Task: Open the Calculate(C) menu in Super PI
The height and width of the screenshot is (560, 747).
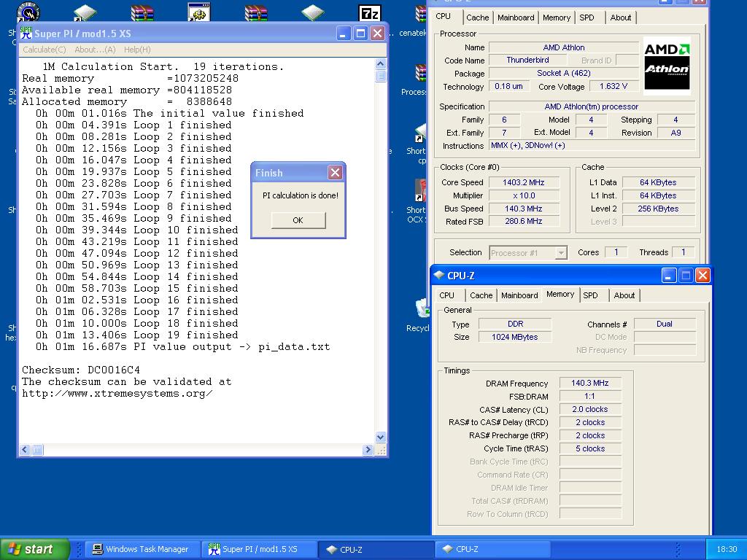Action: [x=44, y=50]
